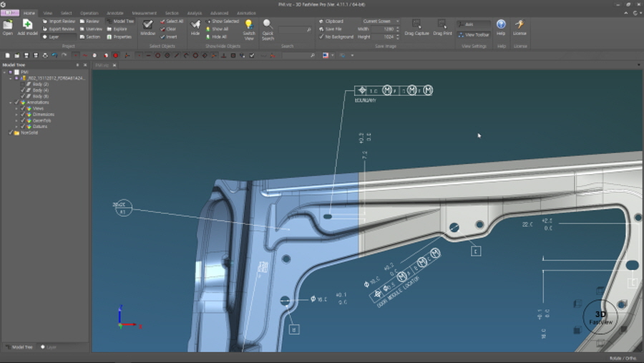This screenshot has height=363, width=644.
Task: Switch to the View ribbon tab
Action: click(x=48, y=13)
